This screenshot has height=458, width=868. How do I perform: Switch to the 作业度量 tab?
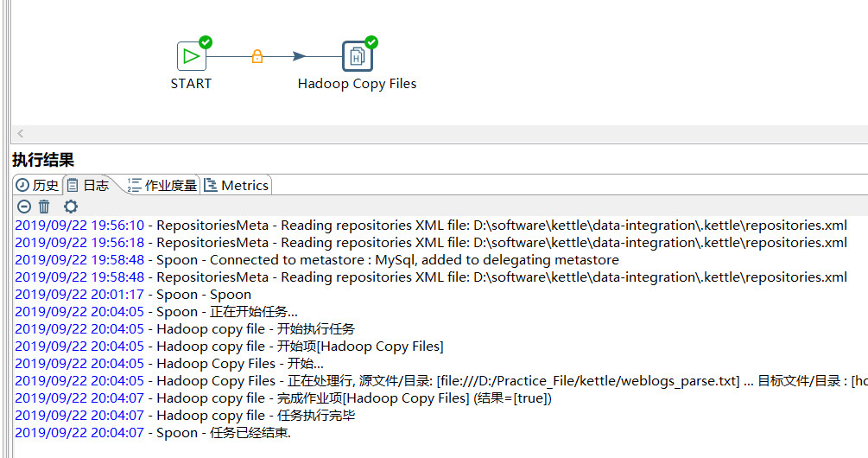[162, 185]
